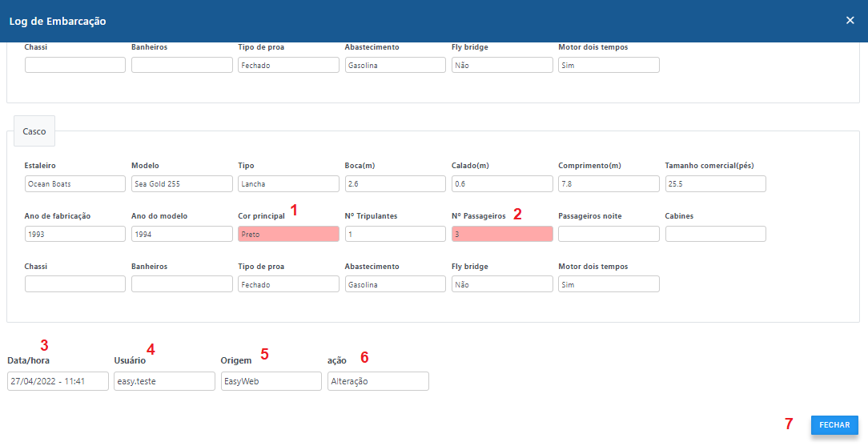The image size is (868, 446).
Task: Click the Data/hora field
Action: [58, 381]
